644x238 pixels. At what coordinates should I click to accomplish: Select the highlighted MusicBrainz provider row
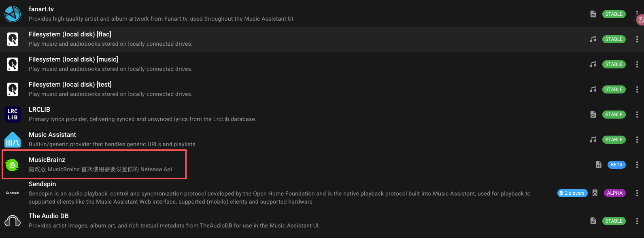[x=94, y=164]
